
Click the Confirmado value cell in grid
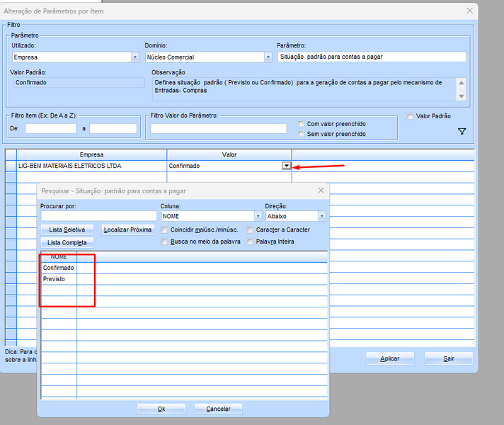coord(224,166)
